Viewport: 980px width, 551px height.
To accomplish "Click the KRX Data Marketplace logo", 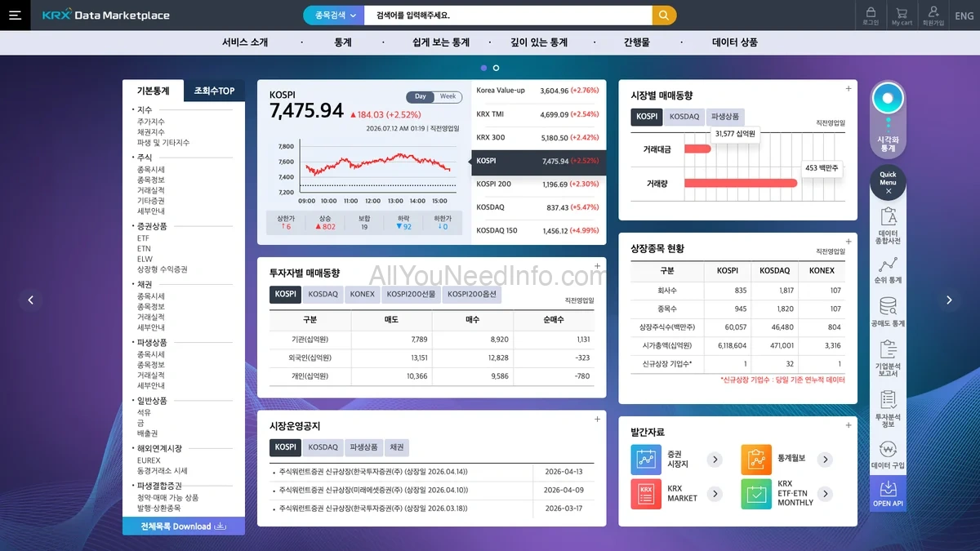I will point(106,15).
